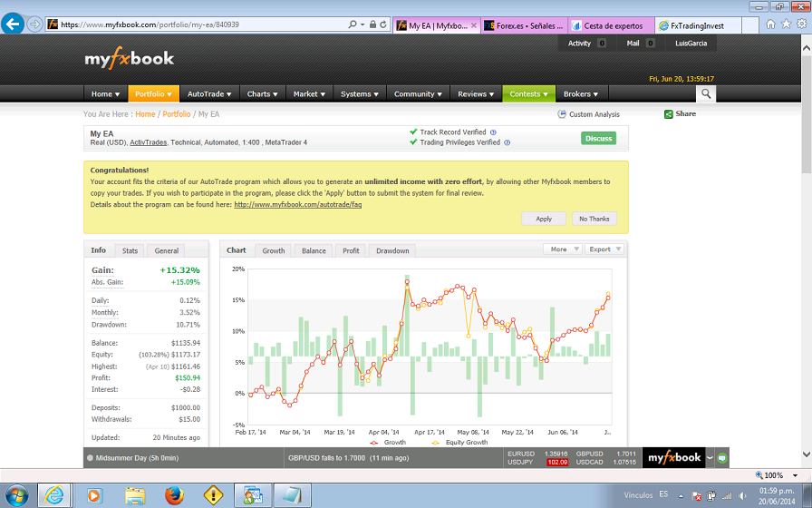Click the browser address bar

tap(199, 24)
